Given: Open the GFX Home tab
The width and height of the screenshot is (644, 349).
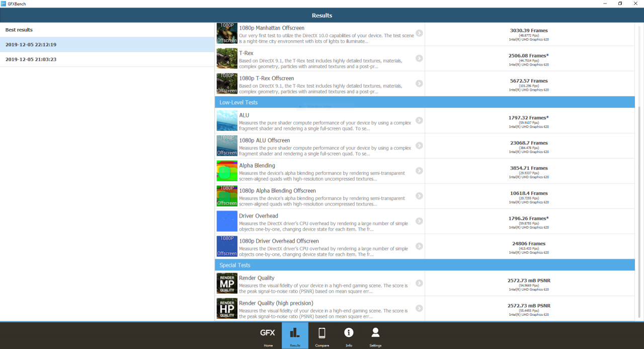Looking at the screenshot, I should (268, 335).
